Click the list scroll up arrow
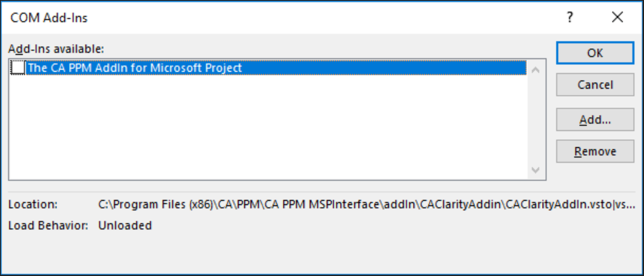The height and width of the screenshot is (276, 644). click(x=536, y=70)
